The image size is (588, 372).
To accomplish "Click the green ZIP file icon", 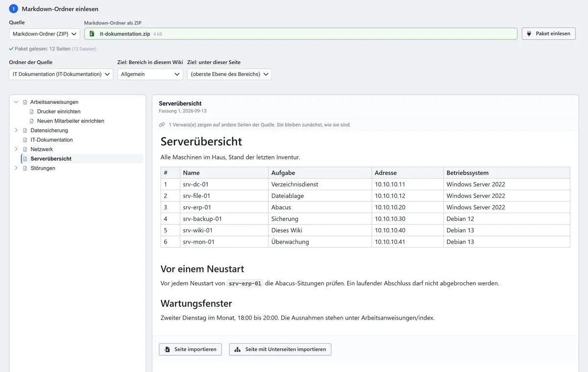I will pyautogui.click(x=92, y=34).
